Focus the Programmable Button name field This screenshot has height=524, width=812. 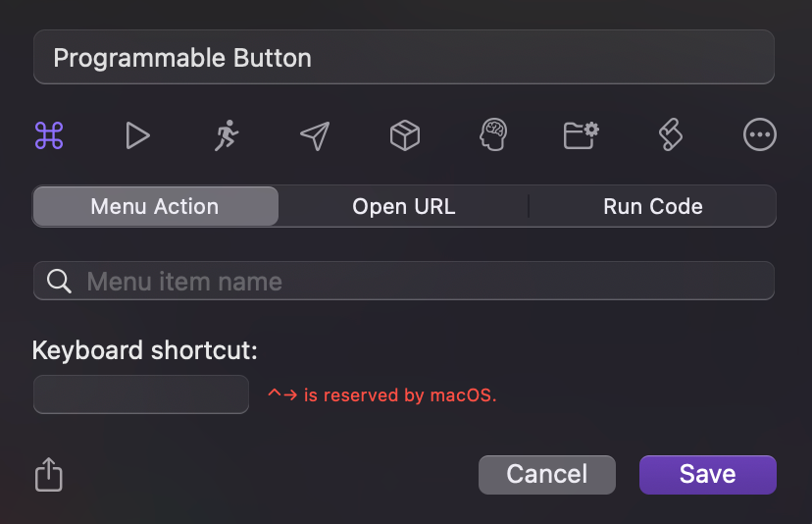point(404,58)
